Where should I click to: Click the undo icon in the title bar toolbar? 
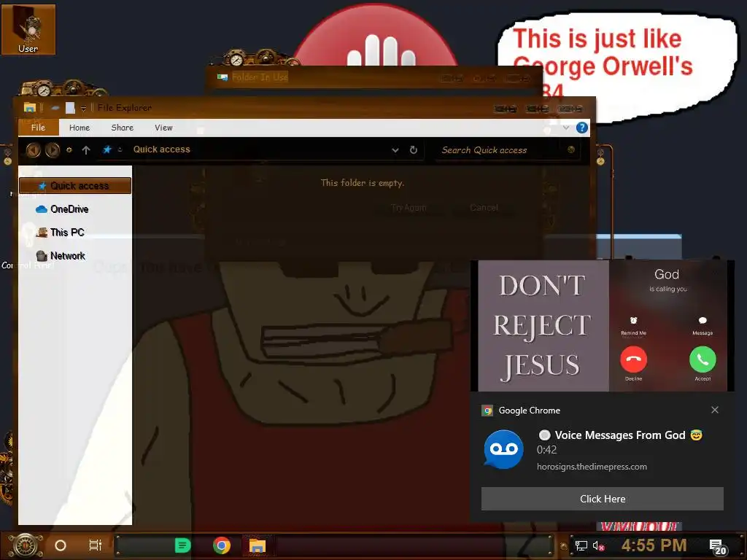[x=55, y=108]
